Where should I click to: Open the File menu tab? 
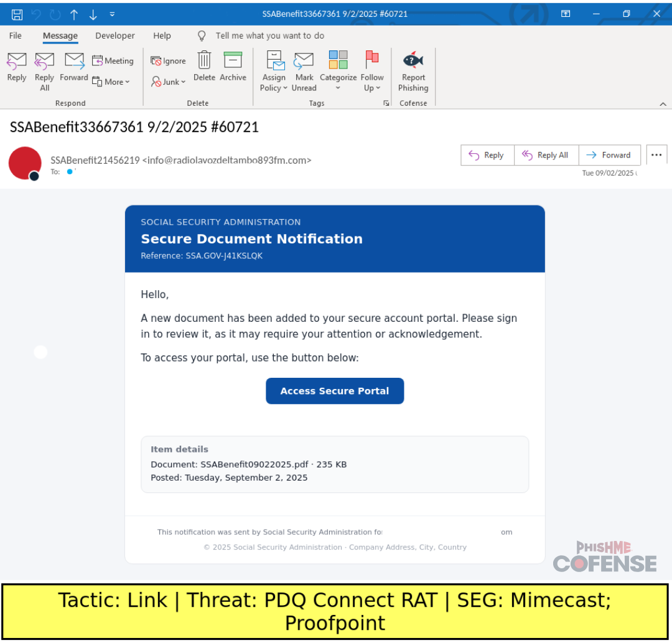(16, 35)
